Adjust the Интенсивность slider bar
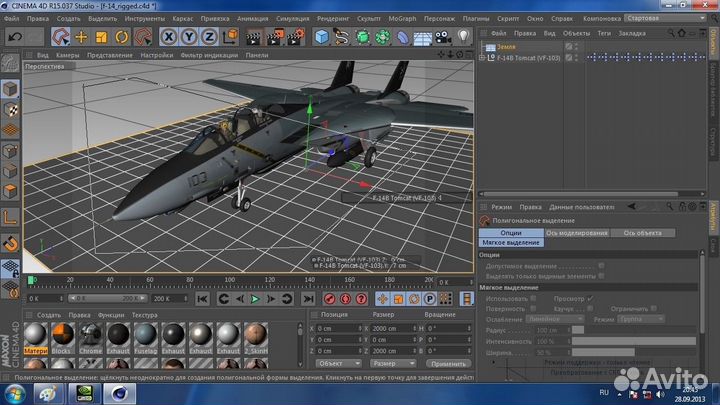 click(x=634, y=341)
